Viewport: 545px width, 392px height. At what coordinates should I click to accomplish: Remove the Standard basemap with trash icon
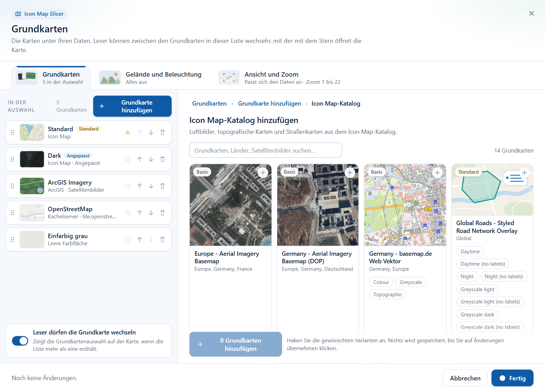click(162, 132)
